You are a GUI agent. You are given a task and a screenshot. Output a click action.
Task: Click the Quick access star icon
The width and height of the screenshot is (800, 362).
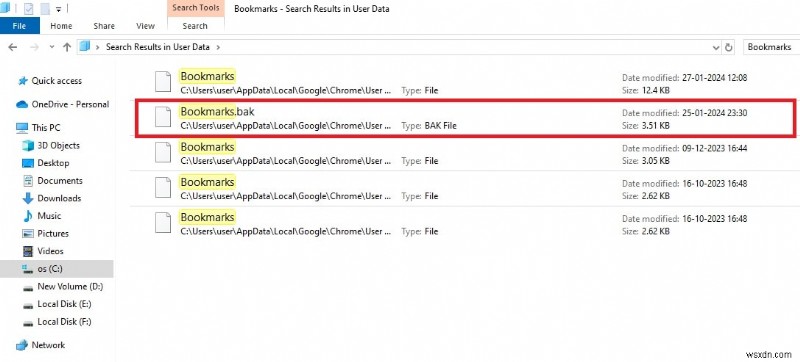tap(22, 81)
